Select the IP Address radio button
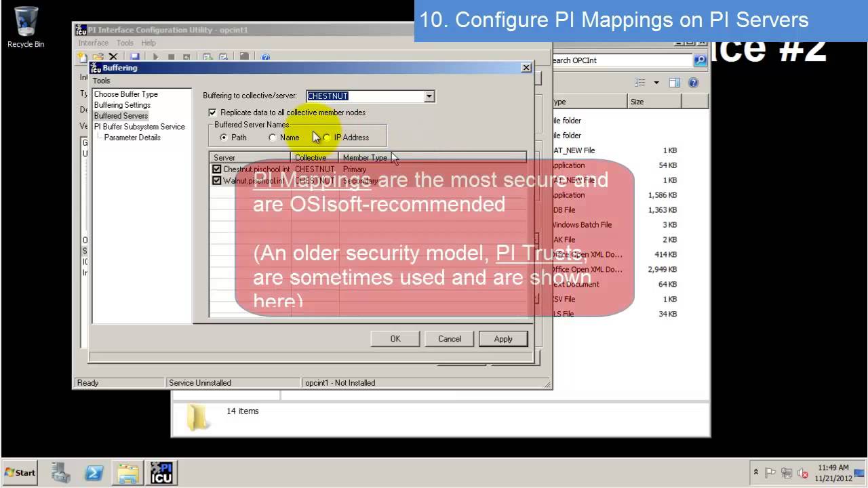Screen dimensions: 868x488 (x=327, y=138)
